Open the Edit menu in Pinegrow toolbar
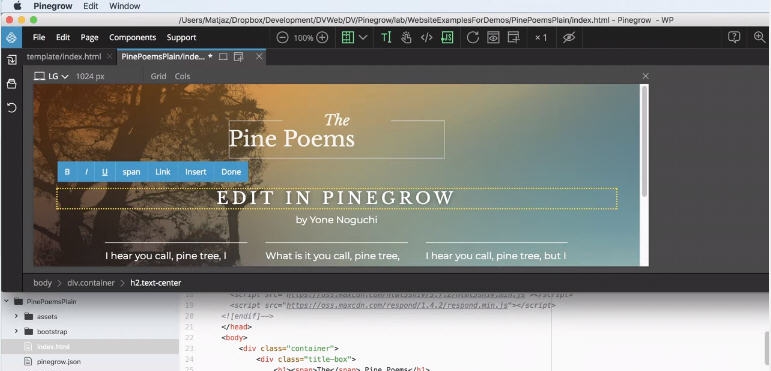This screenshot has width=771, height=371. [63, 37]
